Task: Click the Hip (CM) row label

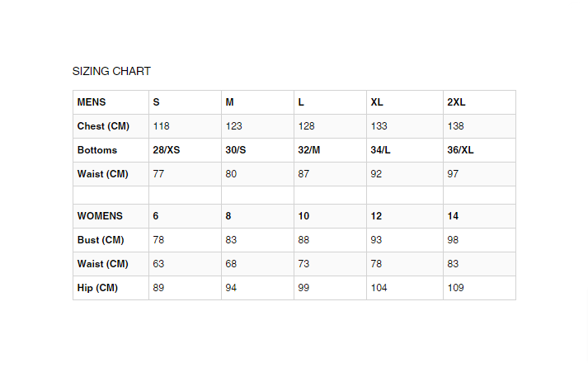Action: pyautogui.click(x=97, y=288)
